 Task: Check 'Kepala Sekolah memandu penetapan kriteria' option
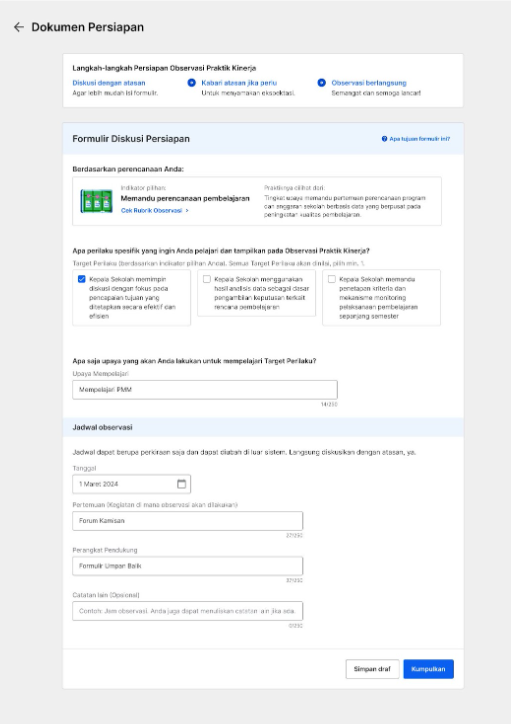tap(331, 279)
